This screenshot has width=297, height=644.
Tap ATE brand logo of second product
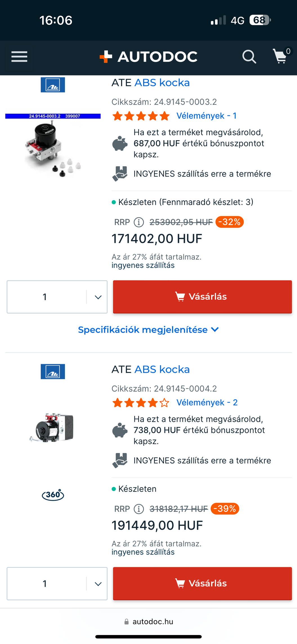(53, 371)
